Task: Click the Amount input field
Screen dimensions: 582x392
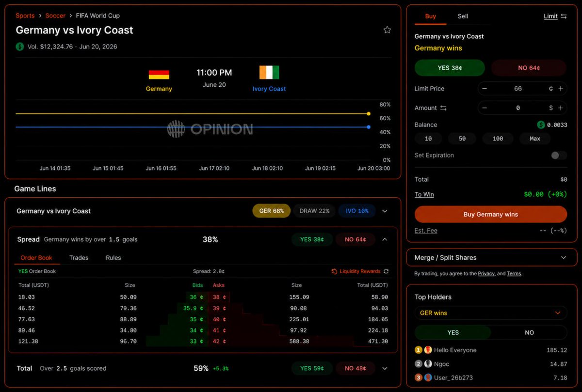Action: pos(522,108)
